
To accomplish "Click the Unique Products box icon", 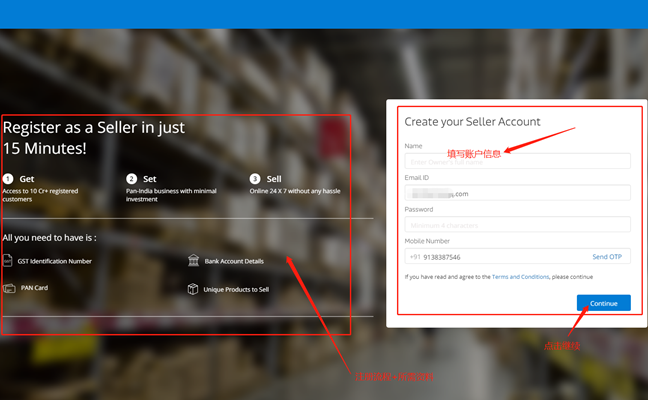I will coord(193,289).
